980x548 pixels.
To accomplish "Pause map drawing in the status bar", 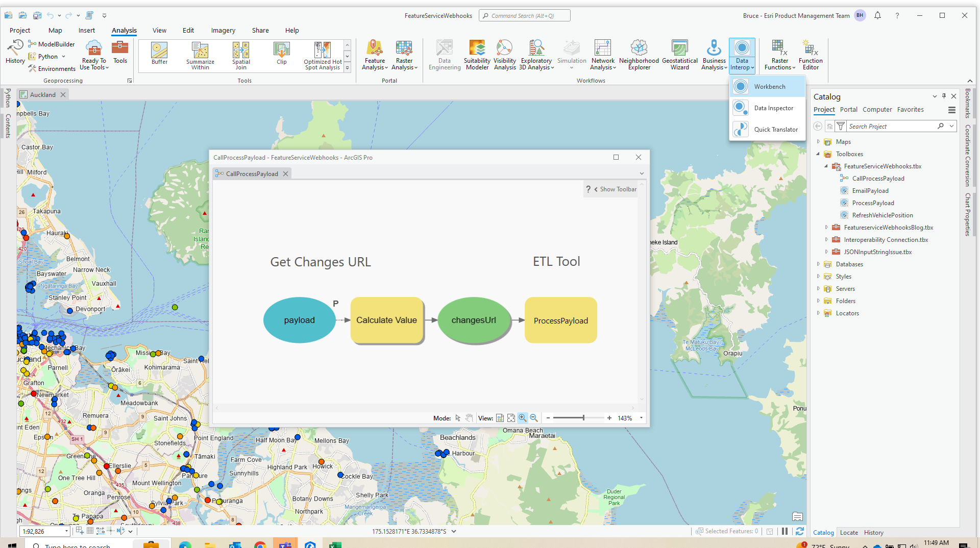I will (x=785, y=531).
